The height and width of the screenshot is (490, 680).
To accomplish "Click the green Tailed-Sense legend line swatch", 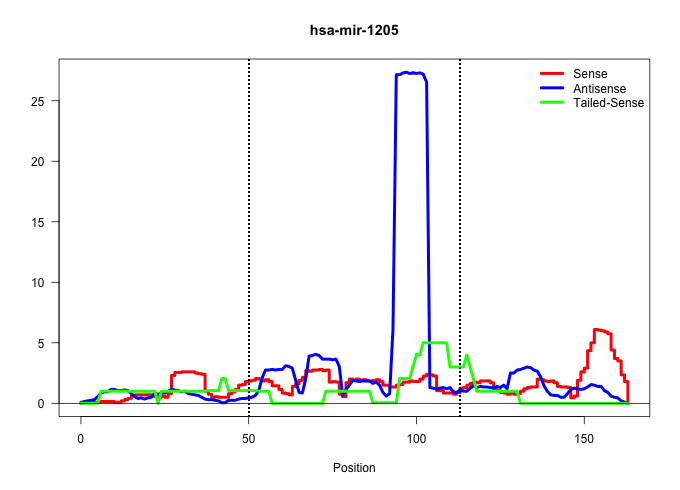I will [x=553, y=102].
